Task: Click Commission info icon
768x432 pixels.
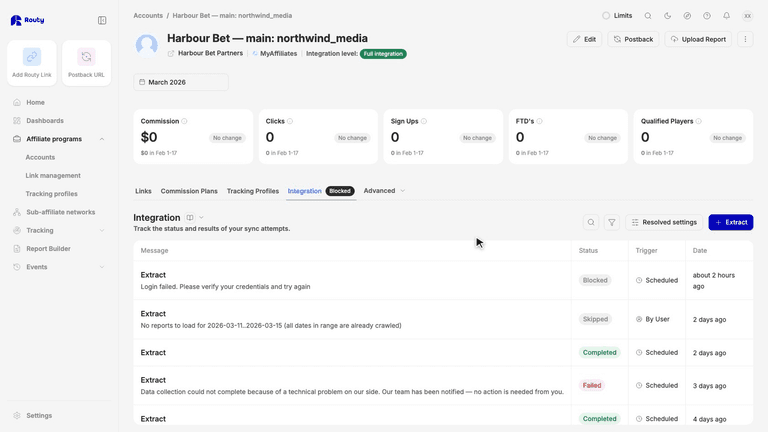Action: [184, 121]
